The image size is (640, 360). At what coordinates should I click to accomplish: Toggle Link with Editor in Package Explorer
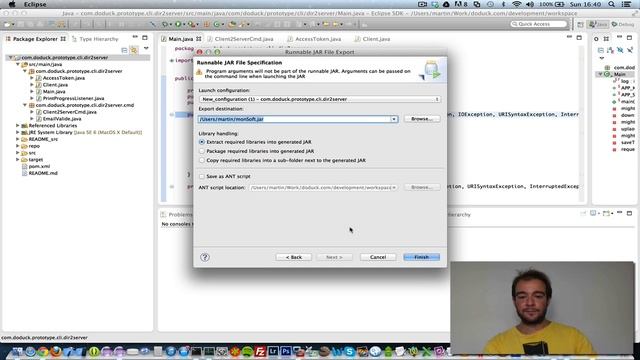coord(134,50)
